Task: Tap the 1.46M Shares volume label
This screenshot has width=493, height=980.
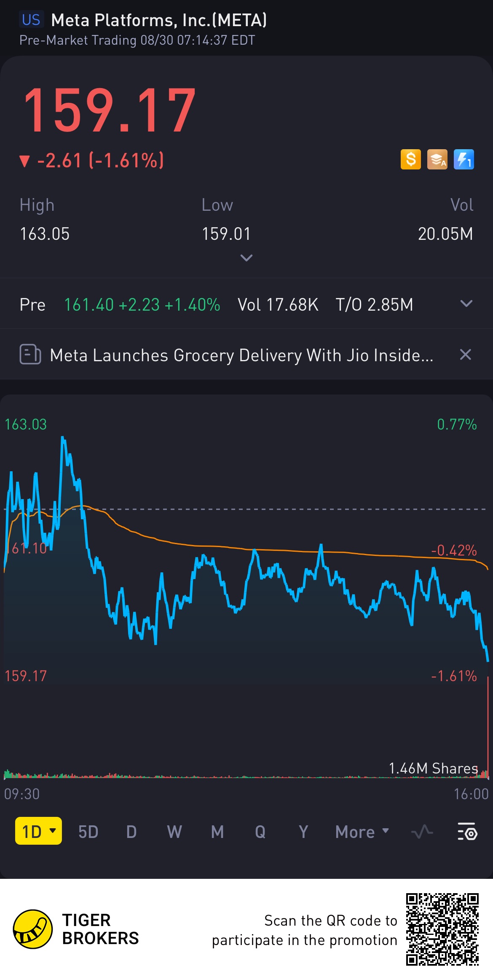Action: [433, 768]
